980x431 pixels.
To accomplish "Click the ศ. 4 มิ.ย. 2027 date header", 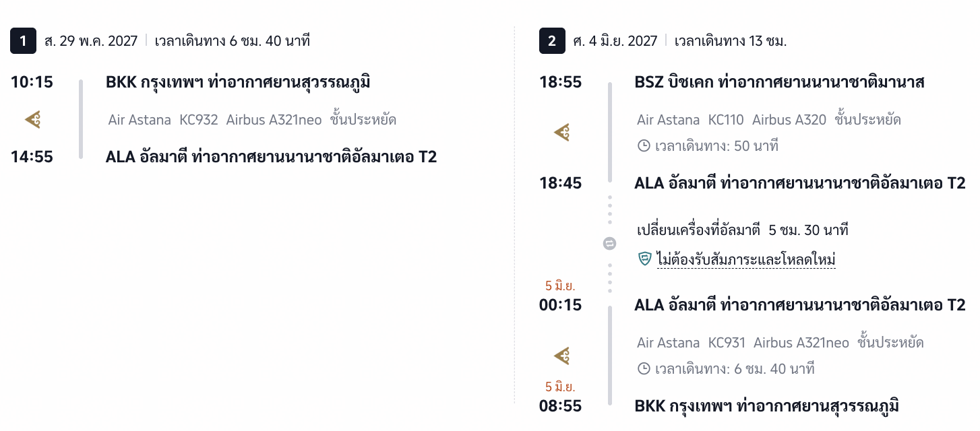I will (x=615, y=41).
